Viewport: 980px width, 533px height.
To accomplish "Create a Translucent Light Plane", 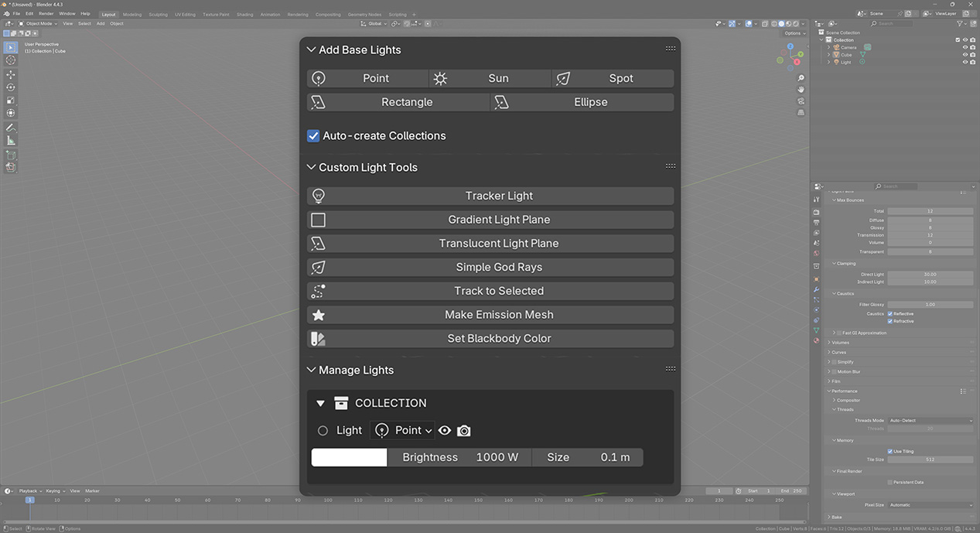I will coord(490,243).
